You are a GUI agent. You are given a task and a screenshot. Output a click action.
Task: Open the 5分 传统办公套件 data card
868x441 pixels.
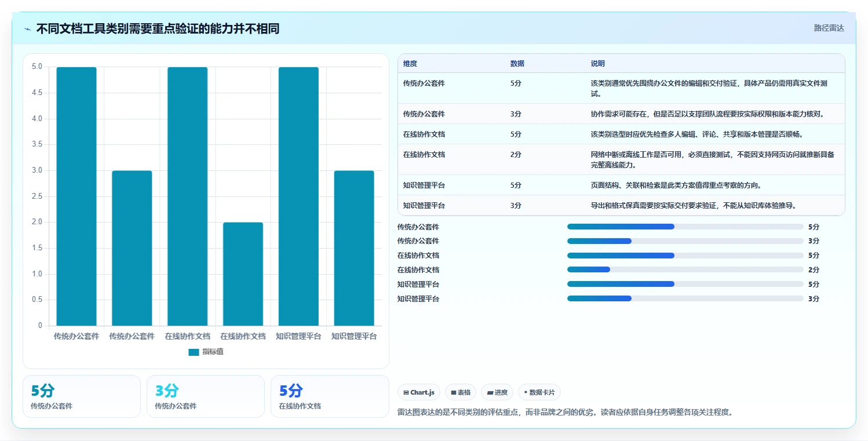(82, 396)
